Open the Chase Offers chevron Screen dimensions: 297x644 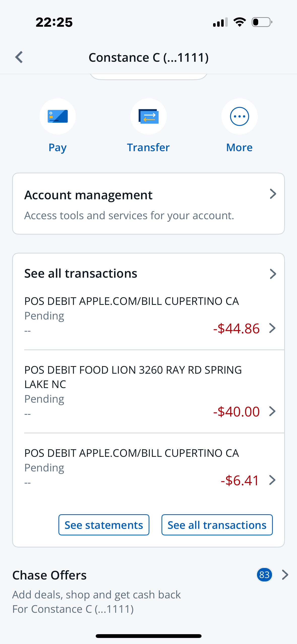285,575
